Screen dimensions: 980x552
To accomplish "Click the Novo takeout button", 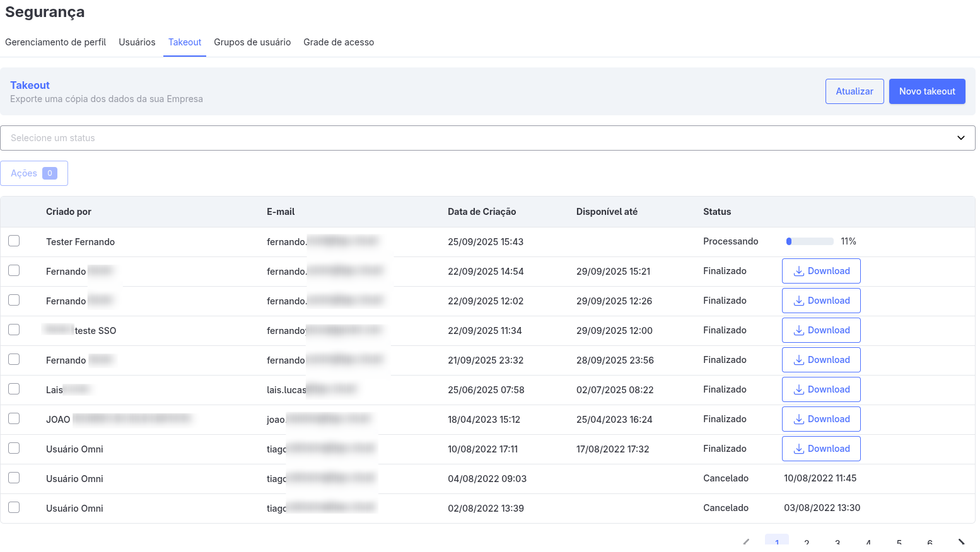I will click(926, 91).
